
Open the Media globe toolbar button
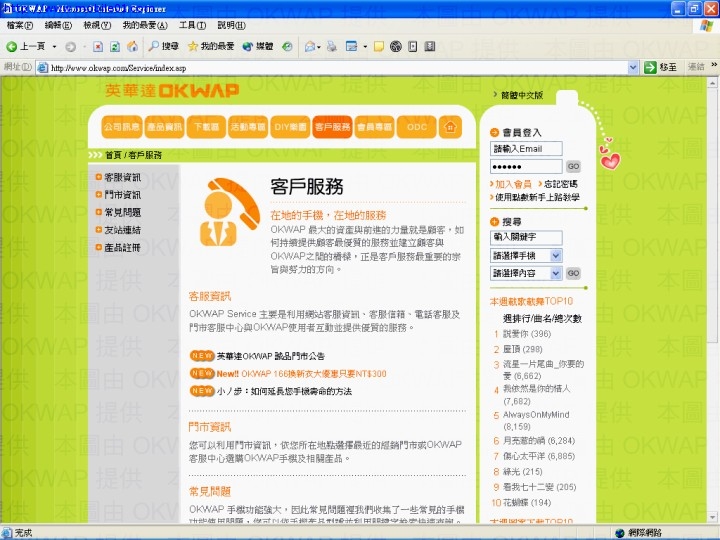click(x=248, y=46)
